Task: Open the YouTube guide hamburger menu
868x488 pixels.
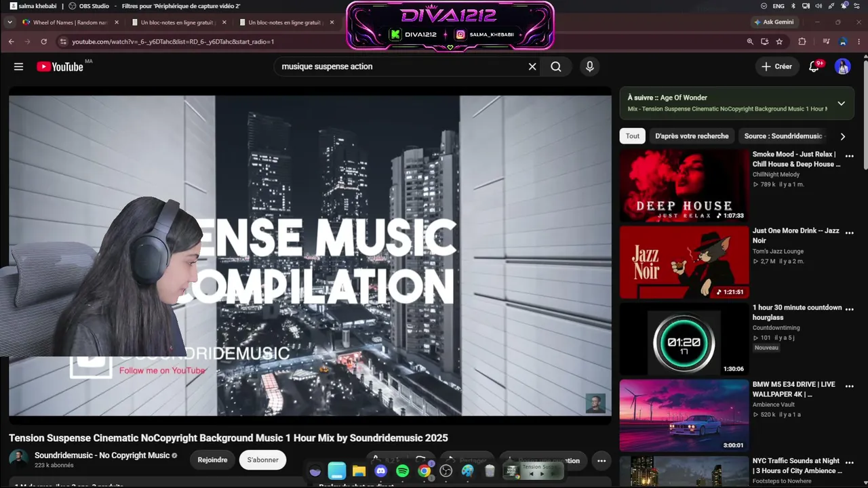Action: coord(18,66)
